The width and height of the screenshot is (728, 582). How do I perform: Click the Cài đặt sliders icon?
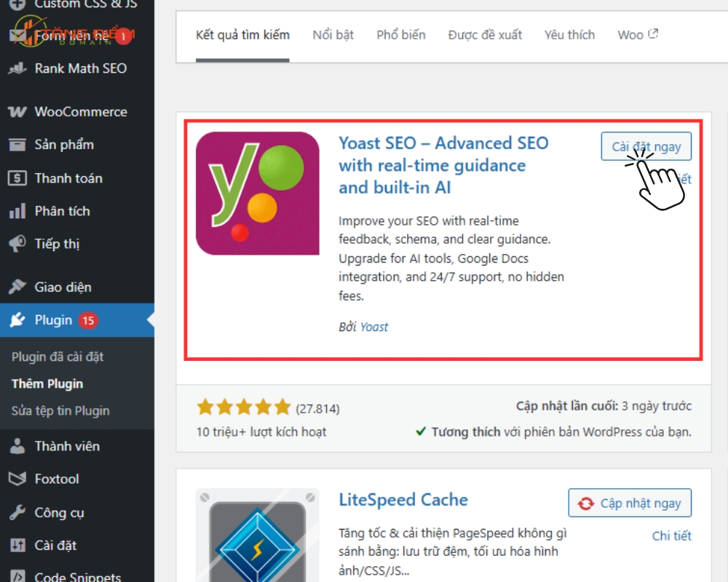17,546
